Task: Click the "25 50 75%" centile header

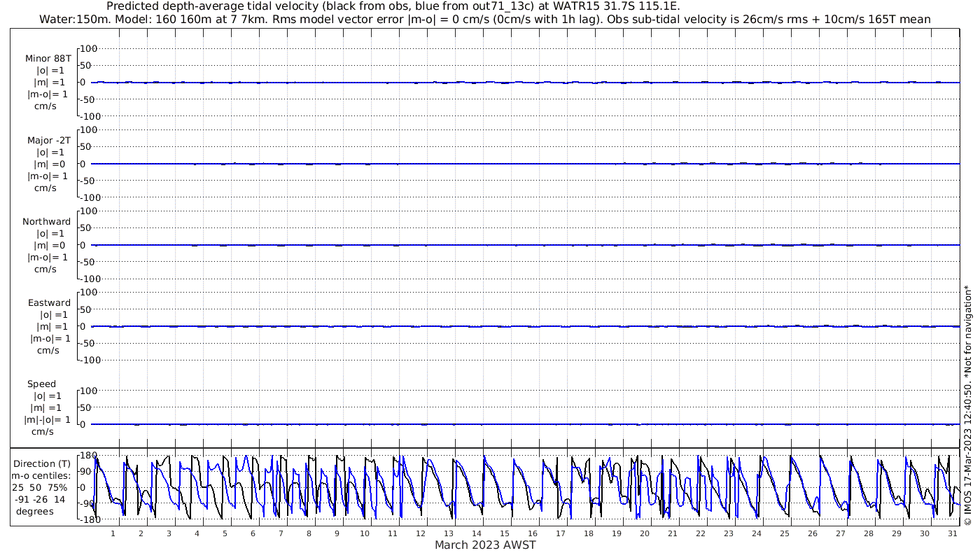Action: click(x=39, y=487)
